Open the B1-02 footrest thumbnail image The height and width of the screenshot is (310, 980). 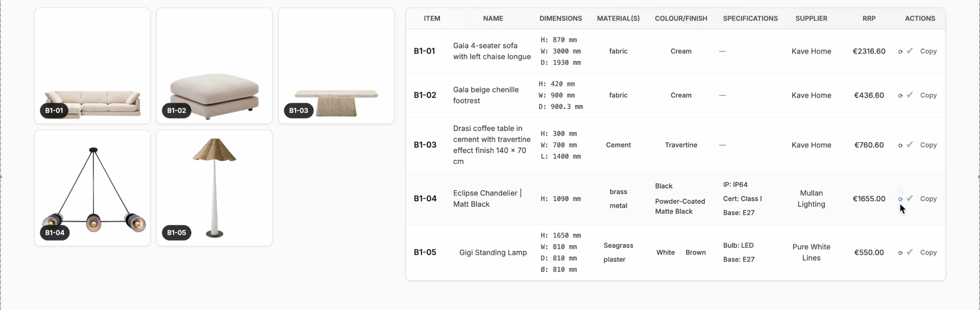[214, 65]
